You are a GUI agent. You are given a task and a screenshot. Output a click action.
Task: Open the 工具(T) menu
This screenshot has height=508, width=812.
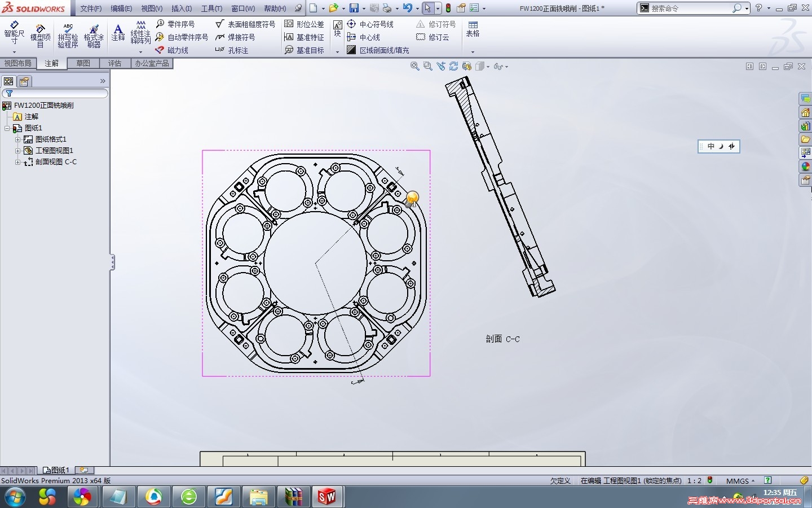click(212, 8)
